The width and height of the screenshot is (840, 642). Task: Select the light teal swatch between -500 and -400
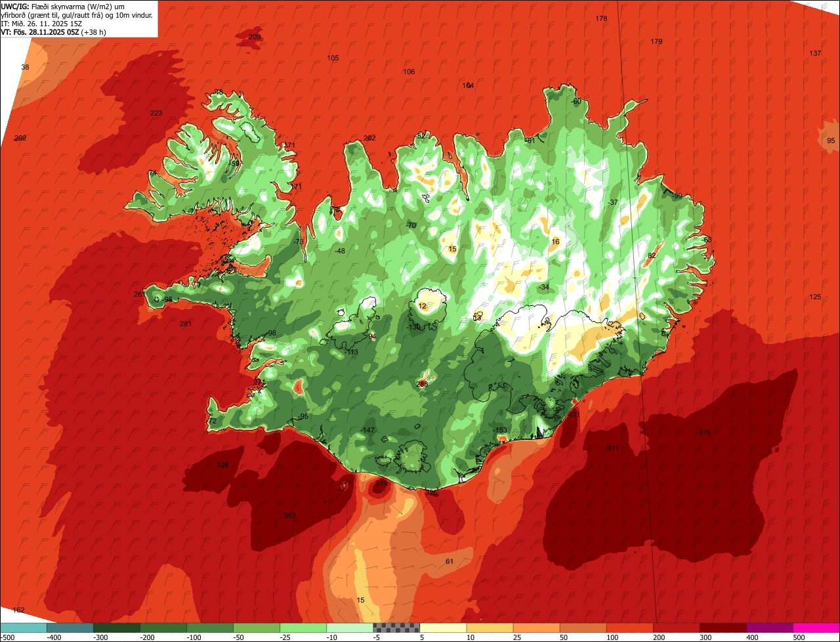23,628
